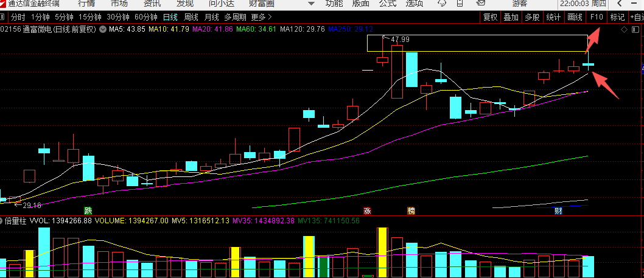Click the MA5: 43.85 label
644x278 pixels.
click(x=127, y=30)
